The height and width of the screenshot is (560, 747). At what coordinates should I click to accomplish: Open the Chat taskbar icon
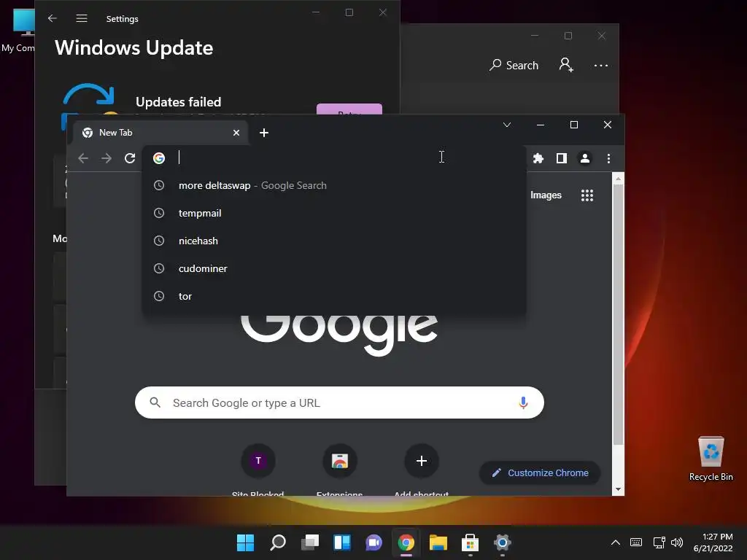pyautogui.click(x=374, y=542)
